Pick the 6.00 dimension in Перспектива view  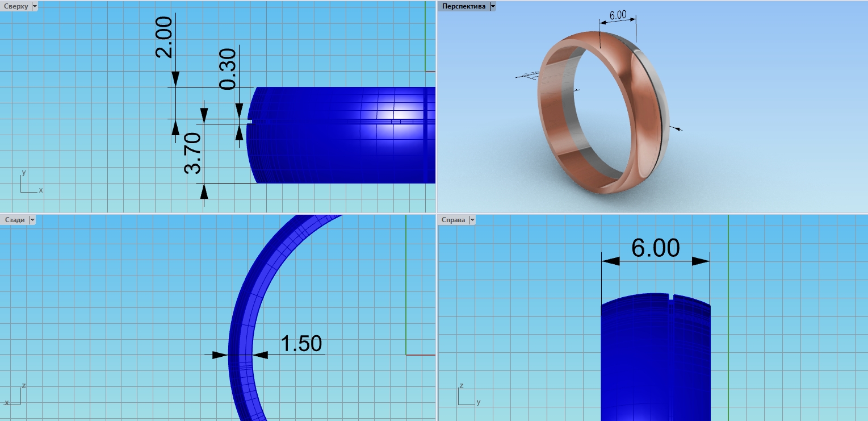click(618, 15)
